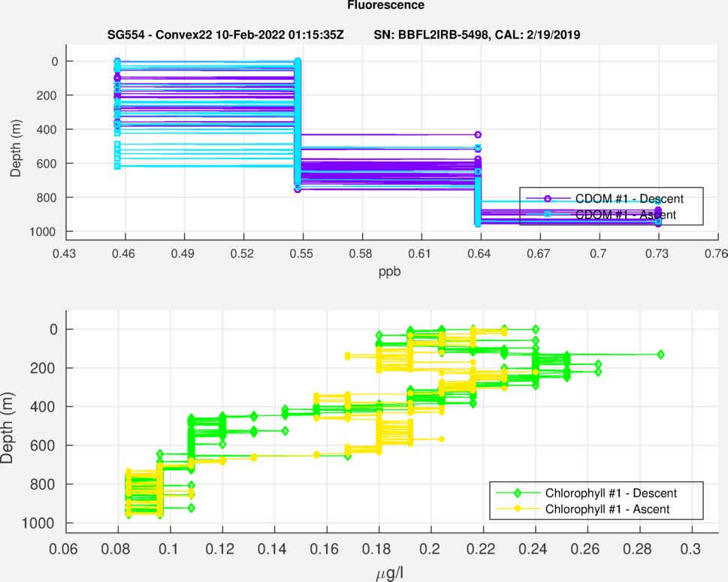Click the "0.12" tick on μg/l axis
The height and width of the screenshot is (582, 728).
[220, 549]
